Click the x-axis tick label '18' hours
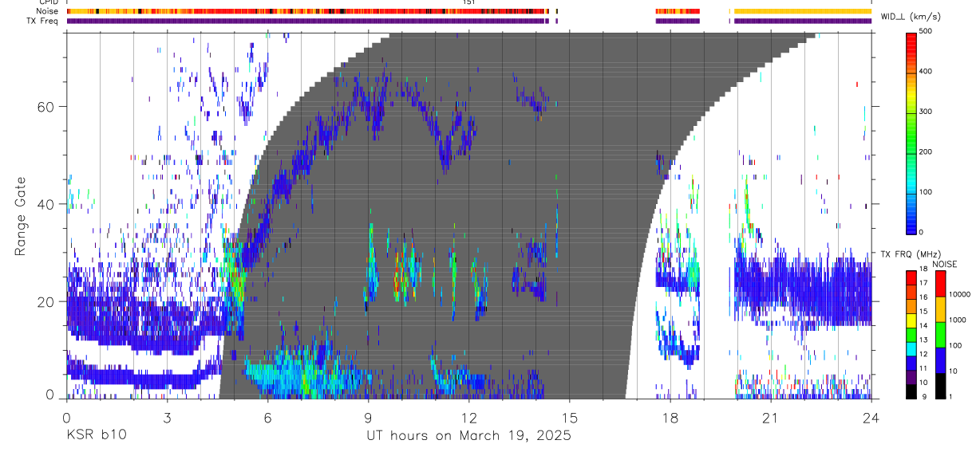 tap(670, 419)
